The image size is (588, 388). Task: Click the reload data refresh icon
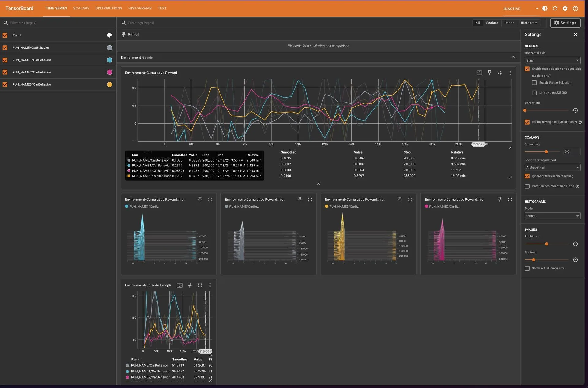(555, 9)
